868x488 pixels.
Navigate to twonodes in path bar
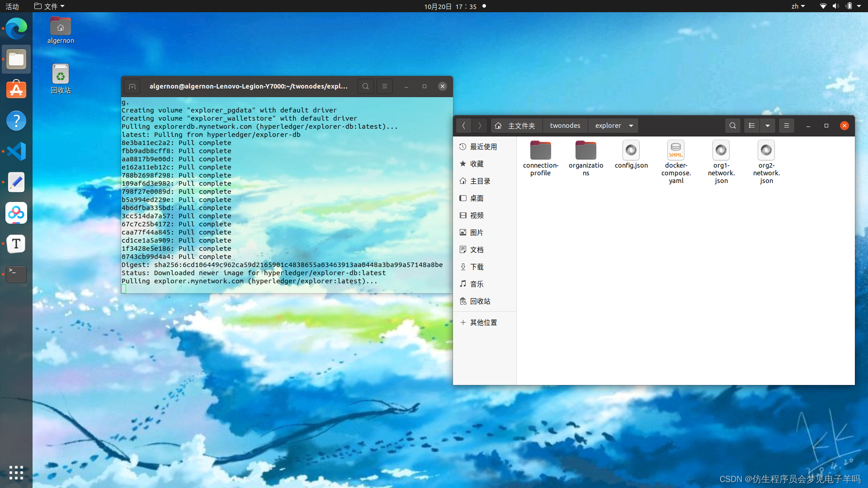(x=565, y=126)
